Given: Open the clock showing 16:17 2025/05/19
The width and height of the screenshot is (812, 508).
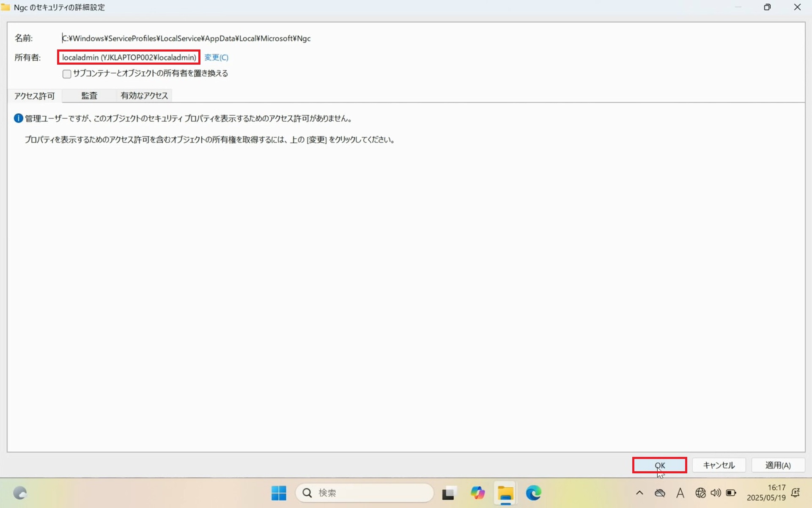Looking at the screenshot, I should pos(766,493).
